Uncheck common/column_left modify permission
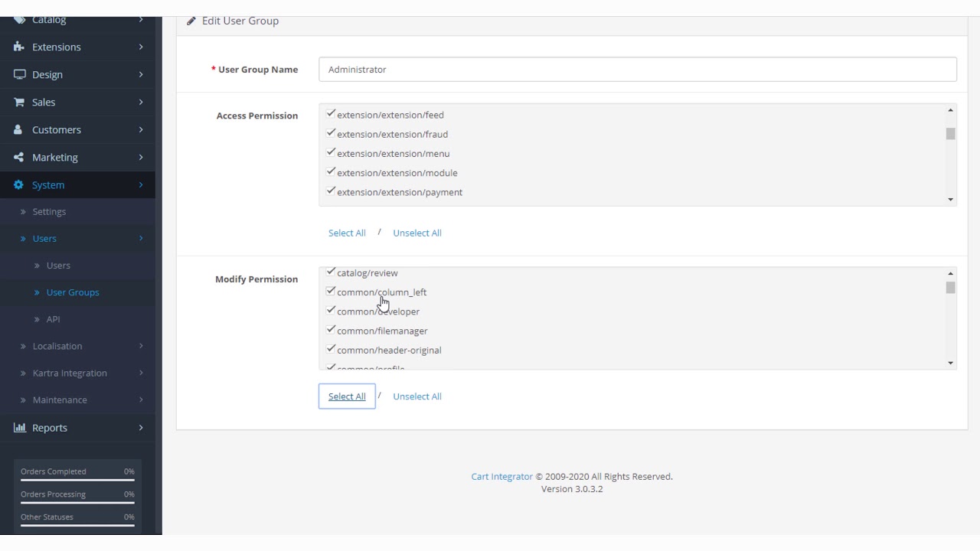Viewport: 980px width, 551px height. point(331,291)
